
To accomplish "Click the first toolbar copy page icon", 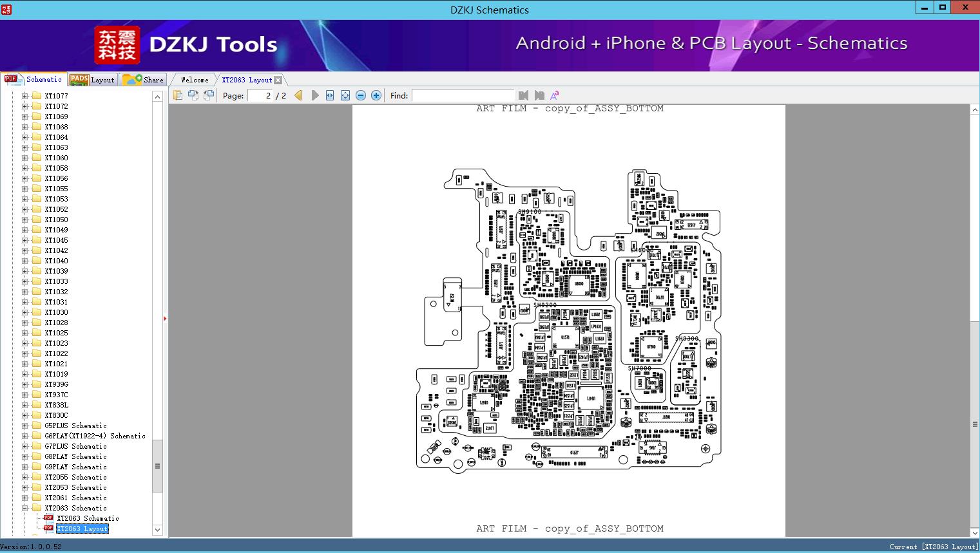I will point(178,95).
